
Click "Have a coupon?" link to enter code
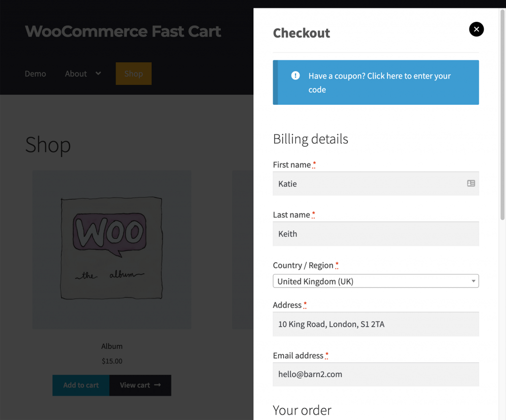[379, 83]
